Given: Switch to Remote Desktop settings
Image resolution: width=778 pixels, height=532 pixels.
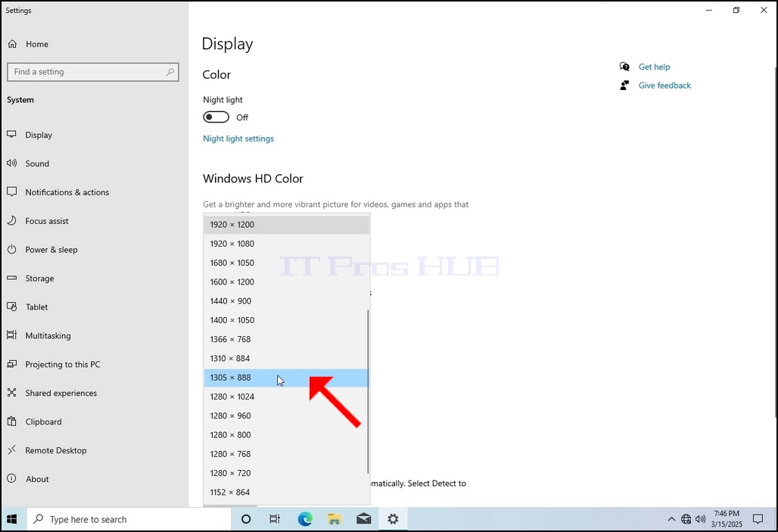Looking at the screenshot, I should click(x=55, y=450).
